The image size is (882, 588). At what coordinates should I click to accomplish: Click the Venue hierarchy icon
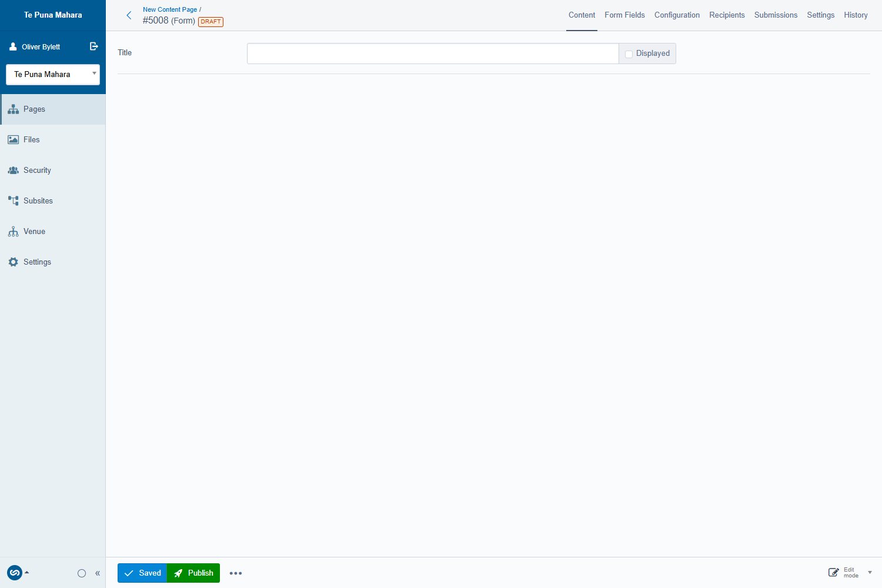[x=13, y=232]
